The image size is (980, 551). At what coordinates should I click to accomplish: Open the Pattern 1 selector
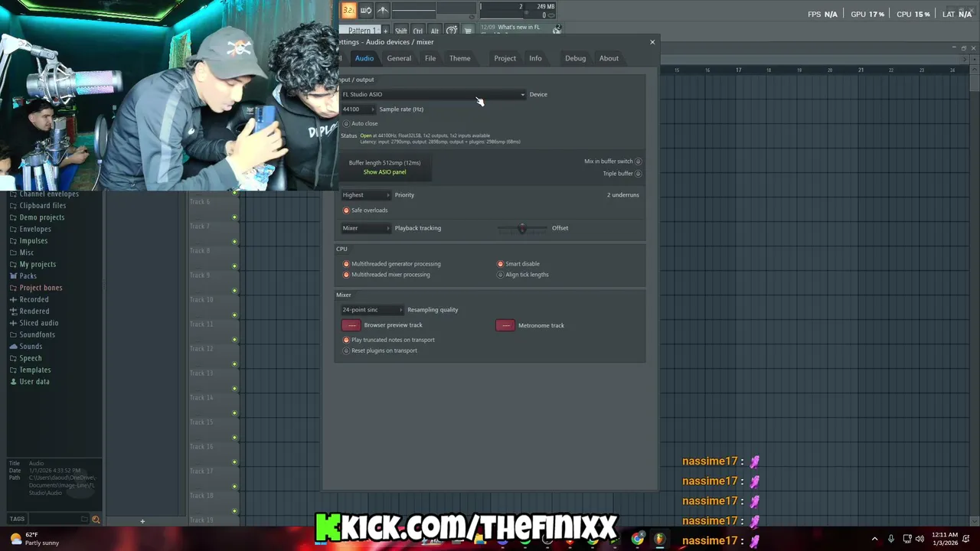361,31
